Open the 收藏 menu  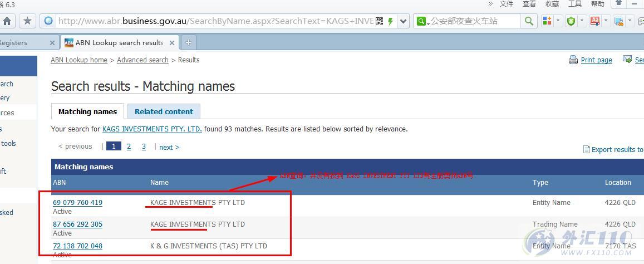(x=552, y=4)
